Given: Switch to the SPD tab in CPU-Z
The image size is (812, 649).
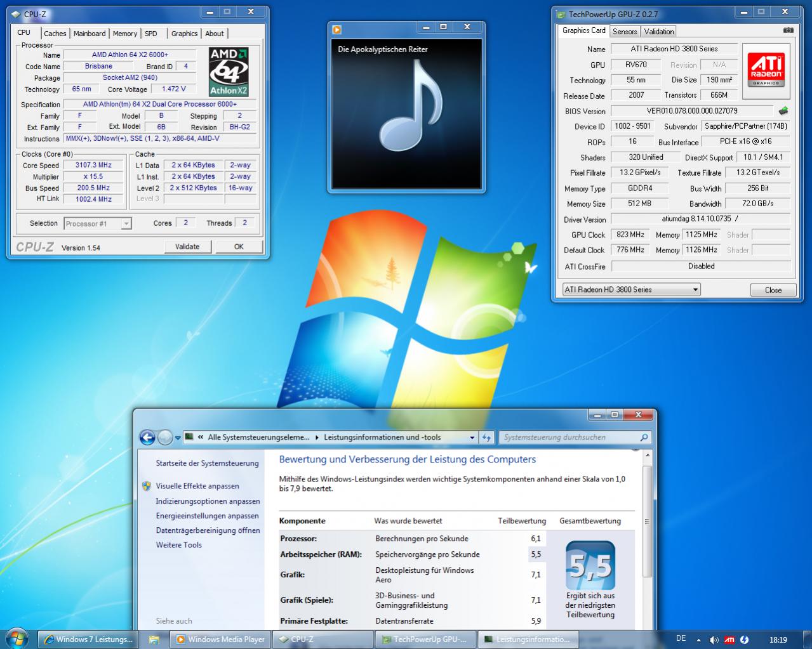Looking at the screenshot, I should tap(150, 34).
